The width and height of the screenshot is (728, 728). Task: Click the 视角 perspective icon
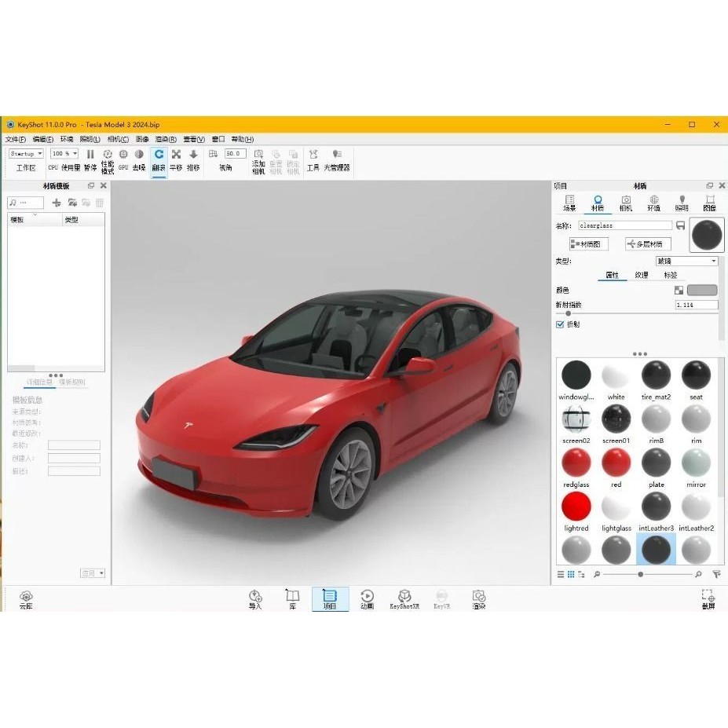(x=213, y=154)
